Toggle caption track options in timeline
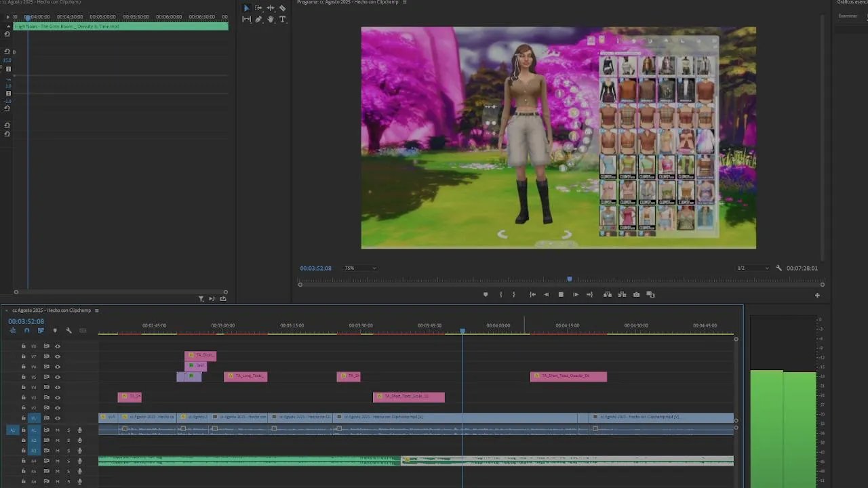The height and width of the screenshot is (488, 868). click(83, 331)
